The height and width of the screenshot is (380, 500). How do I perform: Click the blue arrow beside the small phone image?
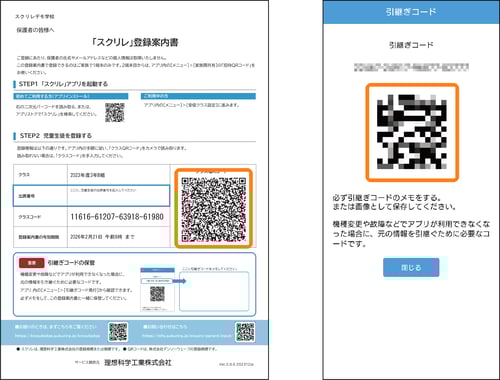[x=179, y=281]
